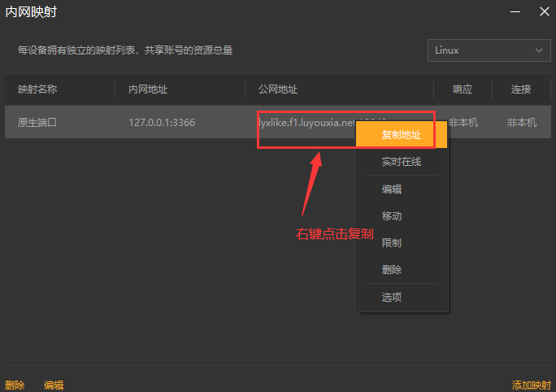Click the lyxlike.f1.luyouxia.net public address
The image size is (556, 392).
307,123
